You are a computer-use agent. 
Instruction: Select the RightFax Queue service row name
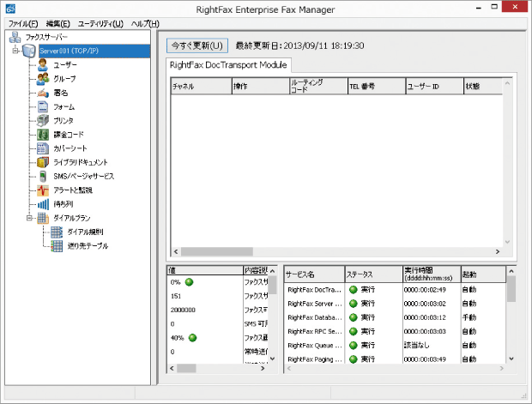[x=314, y=346]
